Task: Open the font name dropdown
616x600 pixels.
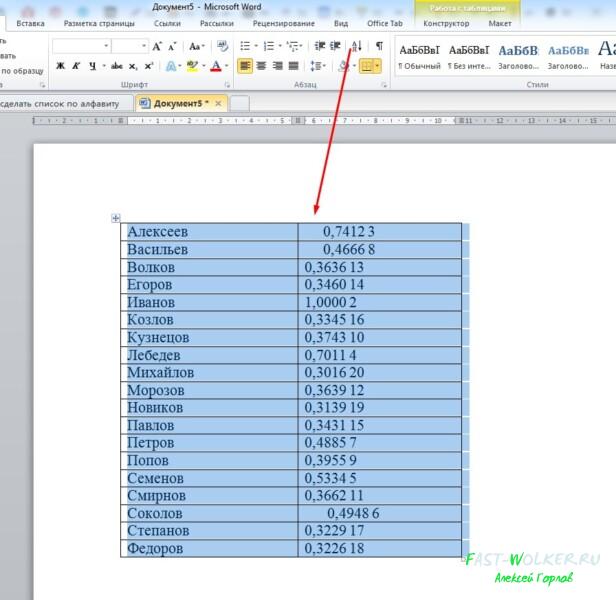Action: 106,46
